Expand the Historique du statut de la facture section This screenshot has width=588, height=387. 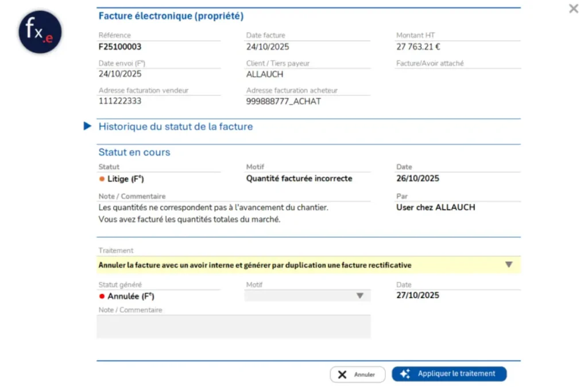[176, 126]
